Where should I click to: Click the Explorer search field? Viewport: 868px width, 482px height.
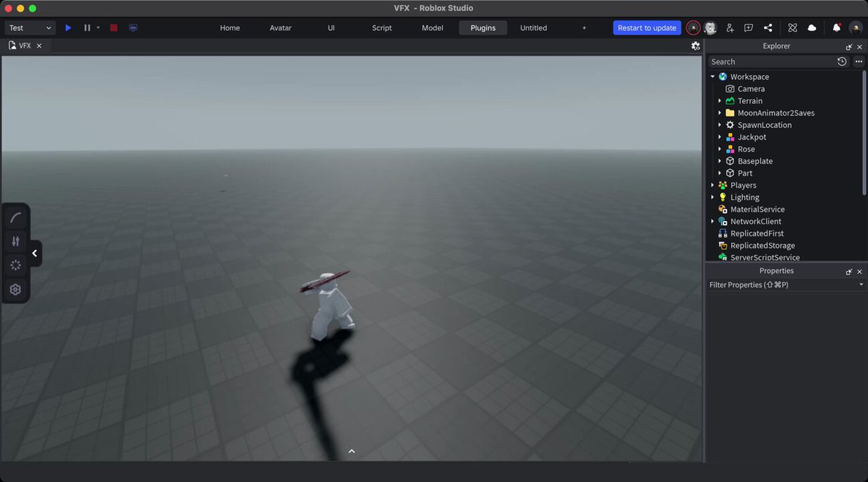[771, 61]
